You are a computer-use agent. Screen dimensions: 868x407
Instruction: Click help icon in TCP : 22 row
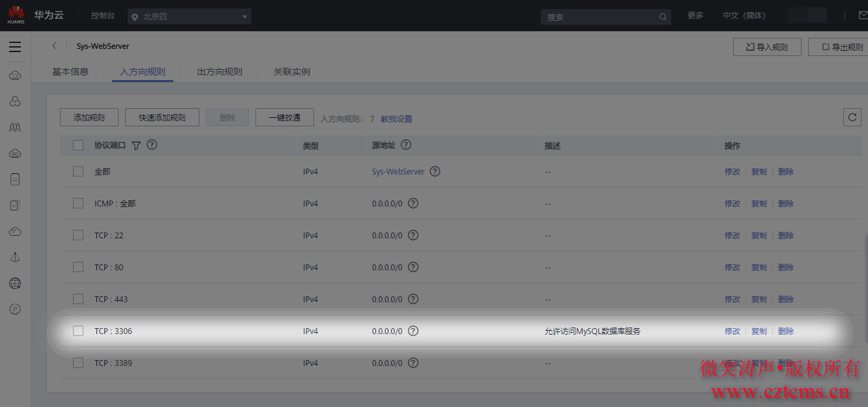click(x=413, y=235)
